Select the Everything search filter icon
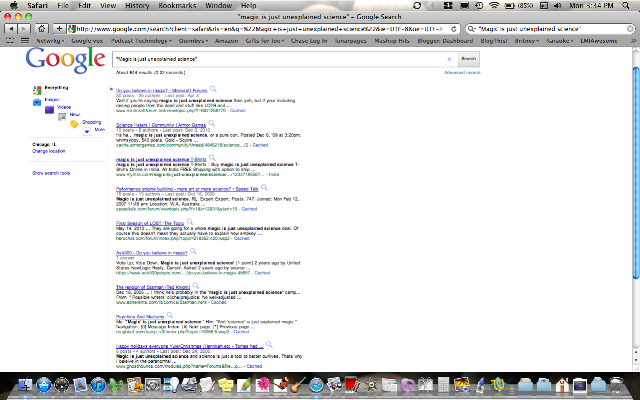640x400 pixels. click(x=37, y=90)
